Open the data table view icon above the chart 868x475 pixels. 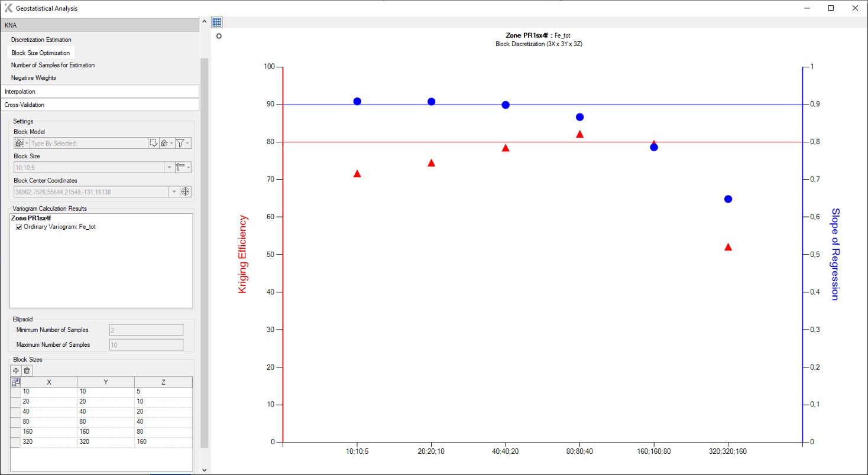pos(216,21)
